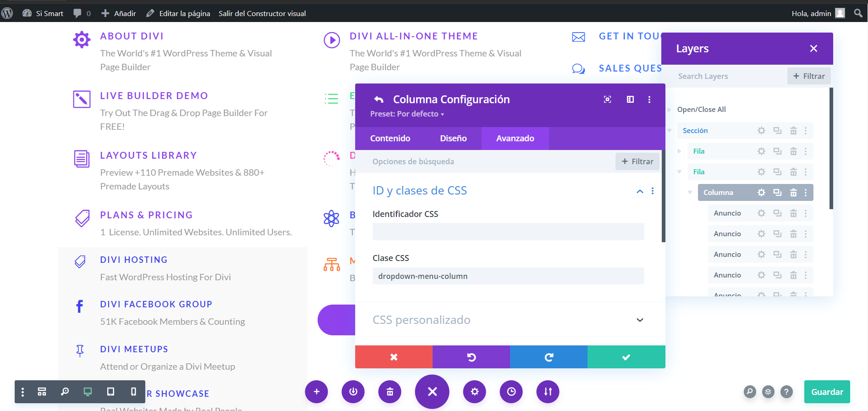Collapse the Columna layer

(x=690, y=193)
